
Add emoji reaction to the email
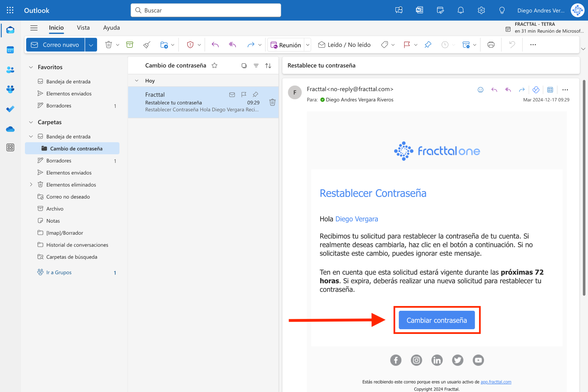(x=480, y=90)
